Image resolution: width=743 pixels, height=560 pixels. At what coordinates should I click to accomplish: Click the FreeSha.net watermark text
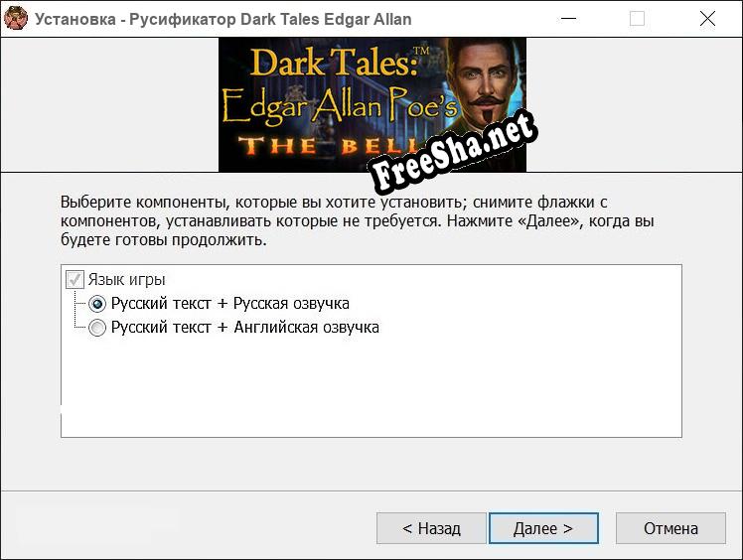coord(454,152)
